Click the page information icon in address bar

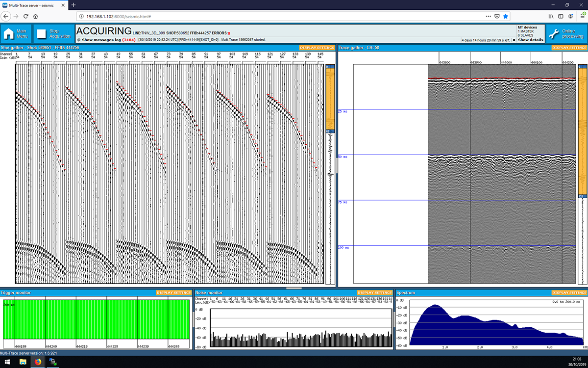81,16
